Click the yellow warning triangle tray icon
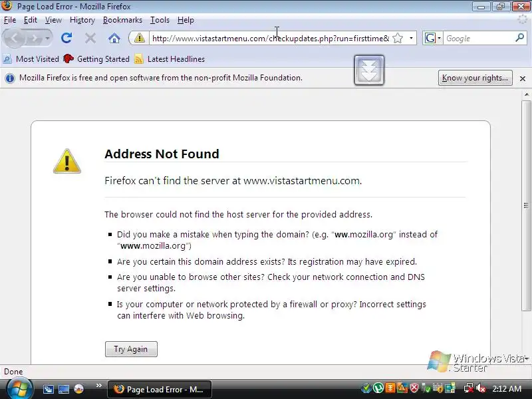Screen dimensions: 532x399 (402, 388)
